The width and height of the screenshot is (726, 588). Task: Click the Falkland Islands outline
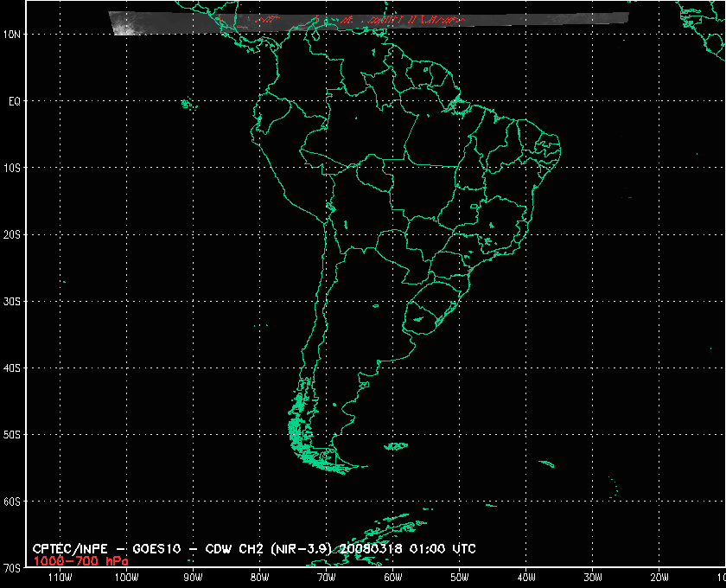[396, 446]
